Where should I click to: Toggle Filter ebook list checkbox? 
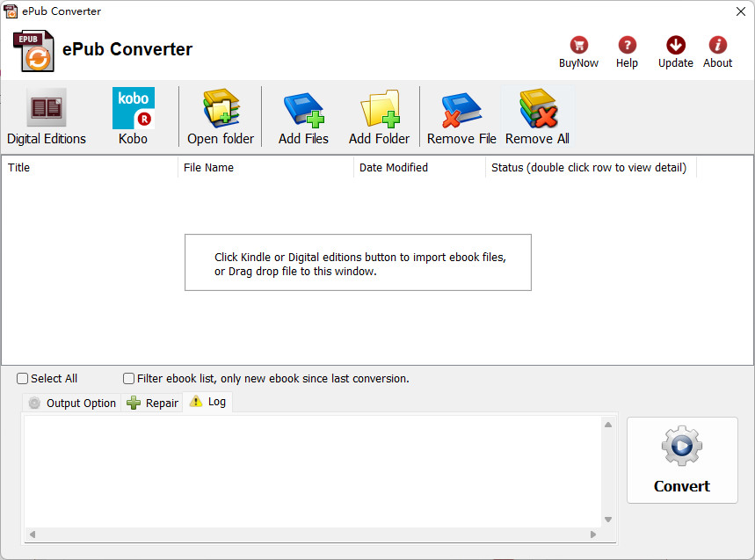point(128,379)
